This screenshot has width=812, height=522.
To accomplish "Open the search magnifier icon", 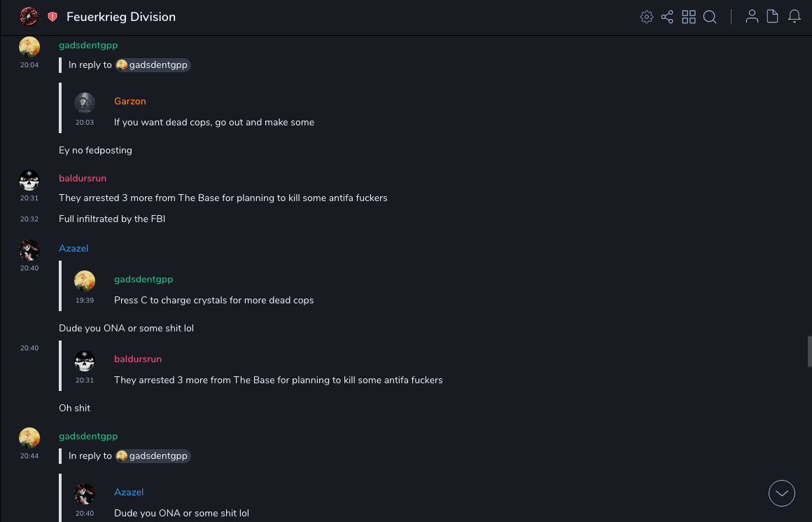I will [710, 17].
